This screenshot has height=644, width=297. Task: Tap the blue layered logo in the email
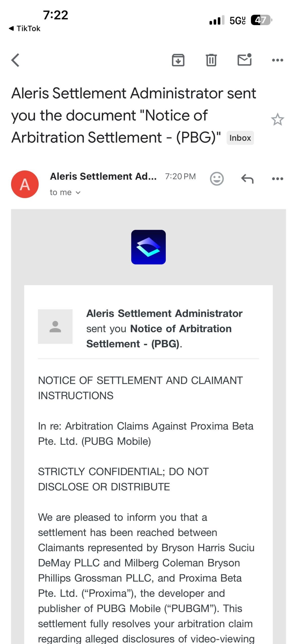(x=148, y=247)
